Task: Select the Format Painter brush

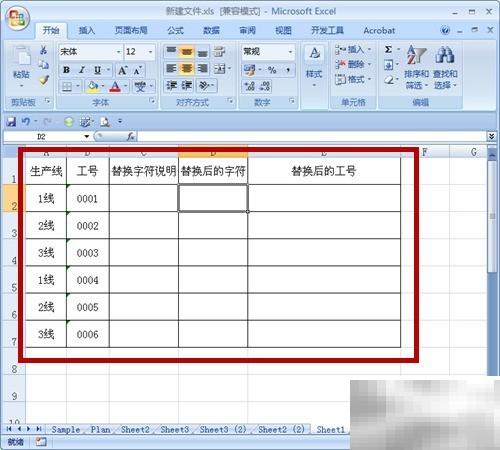Action: pyautogui.click(x=43, y=80)
